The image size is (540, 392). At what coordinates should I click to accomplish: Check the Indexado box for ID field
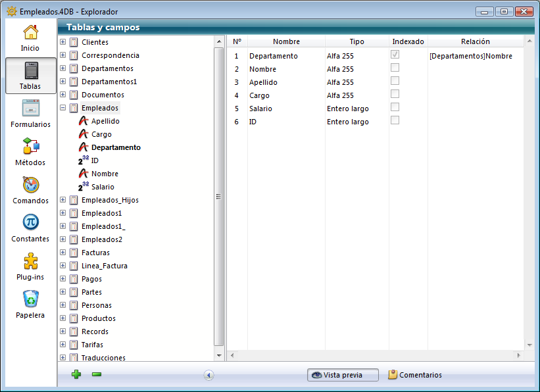click(x=395, y=120)
